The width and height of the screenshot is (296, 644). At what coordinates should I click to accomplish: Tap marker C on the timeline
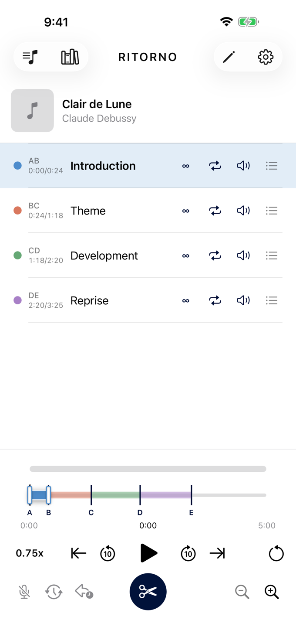tap(91, 495)
